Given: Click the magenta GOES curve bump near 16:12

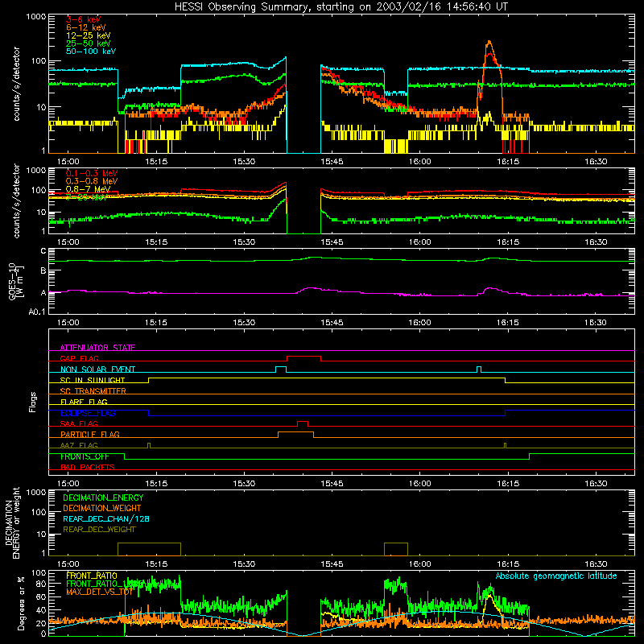Looking at the screenshot, I should click(x=489, y=289).
